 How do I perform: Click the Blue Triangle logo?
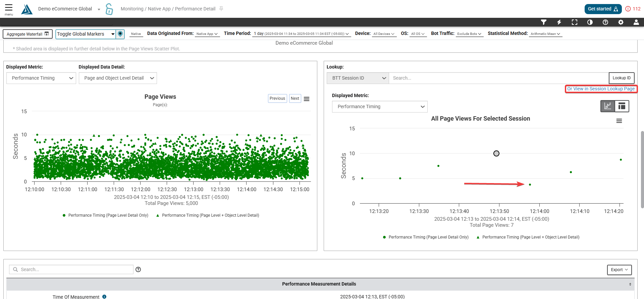[27, 9]
